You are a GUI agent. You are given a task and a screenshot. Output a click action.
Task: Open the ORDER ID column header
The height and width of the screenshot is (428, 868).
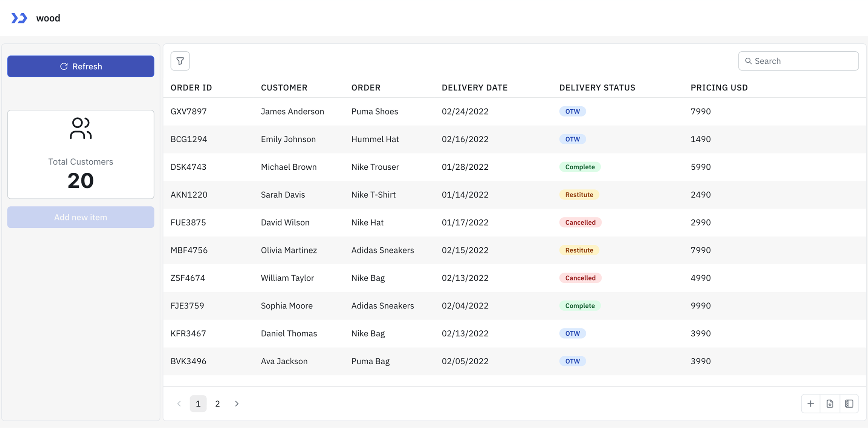191,87
